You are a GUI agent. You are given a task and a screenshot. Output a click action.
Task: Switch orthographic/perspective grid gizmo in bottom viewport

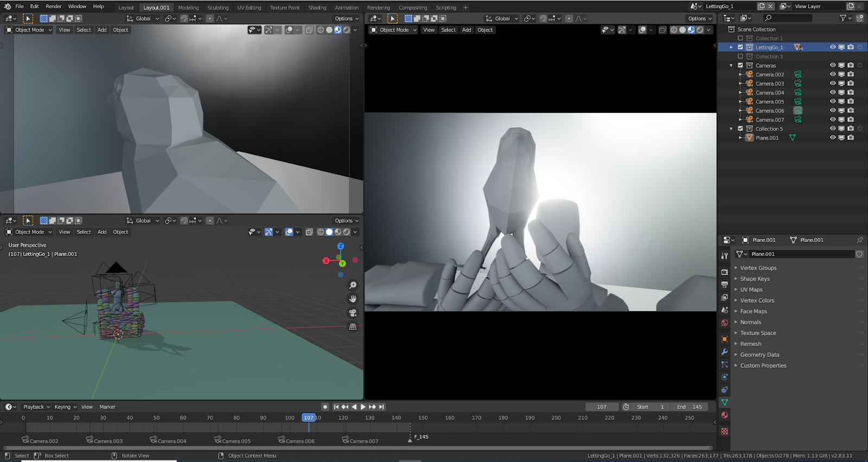click(353, 326)
